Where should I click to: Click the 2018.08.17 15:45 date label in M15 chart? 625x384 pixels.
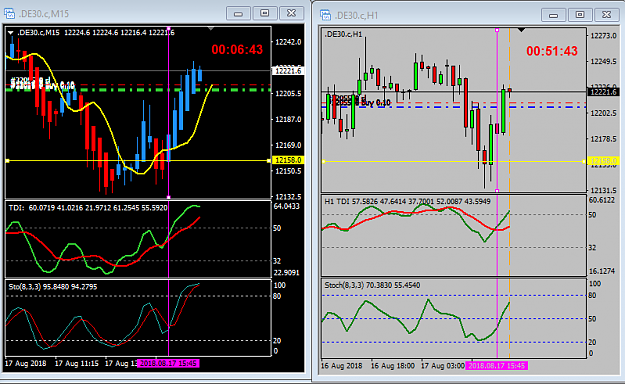tap(168, 363)
